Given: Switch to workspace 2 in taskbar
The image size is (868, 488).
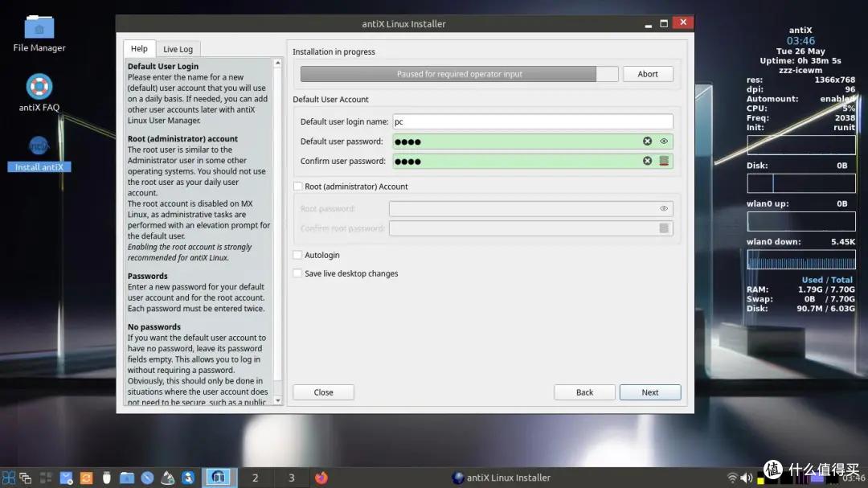Looking at the screenshot, I should point(256,478).
